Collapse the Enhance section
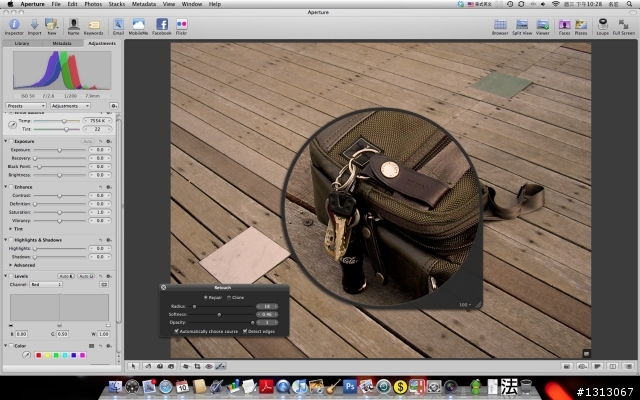640x400 pixels. (6, 187)
